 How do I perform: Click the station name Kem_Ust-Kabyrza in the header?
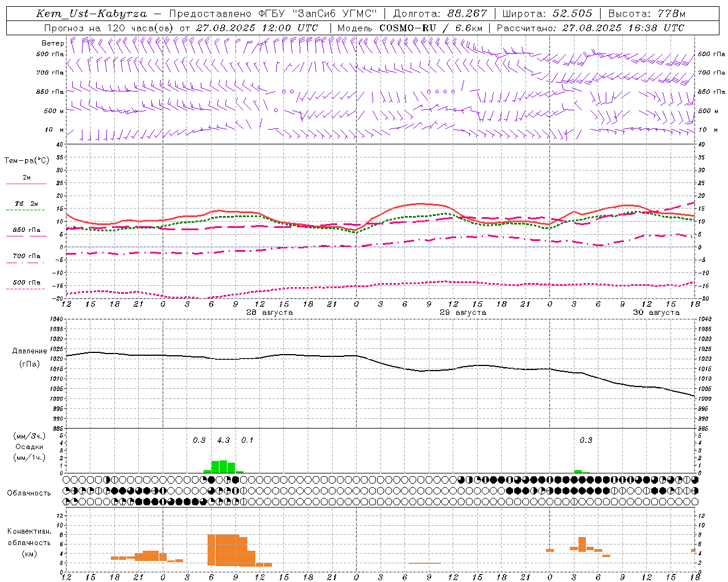(92, 14)
